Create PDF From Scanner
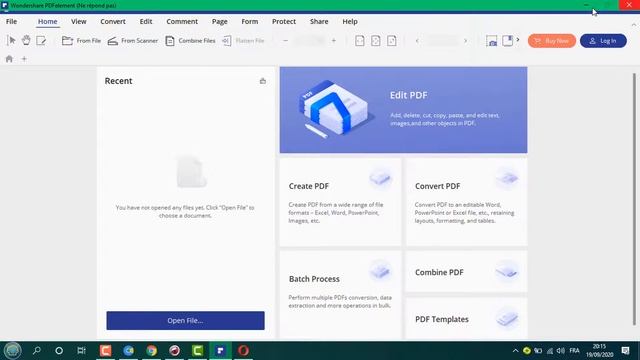 point(133,40)
